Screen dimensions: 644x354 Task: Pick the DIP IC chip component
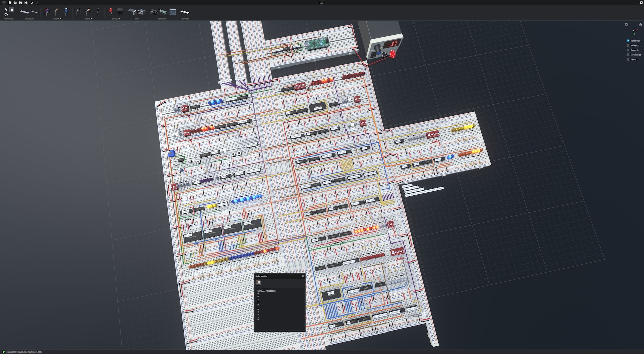[153, 12]
